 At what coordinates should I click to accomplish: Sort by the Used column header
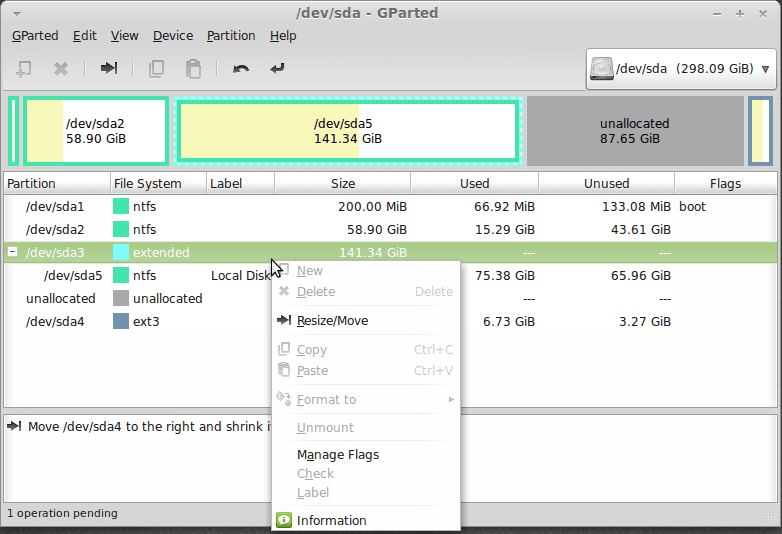[x=474, y=183]
